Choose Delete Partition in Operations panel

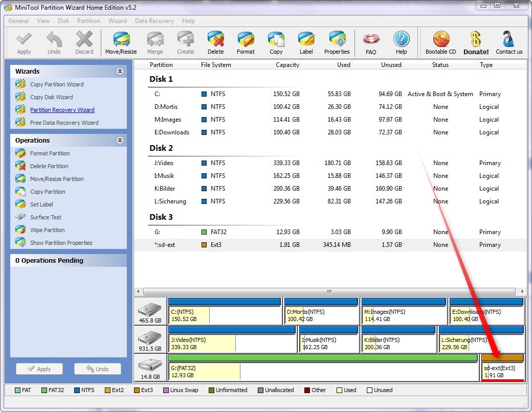click(x=49, y=166)
